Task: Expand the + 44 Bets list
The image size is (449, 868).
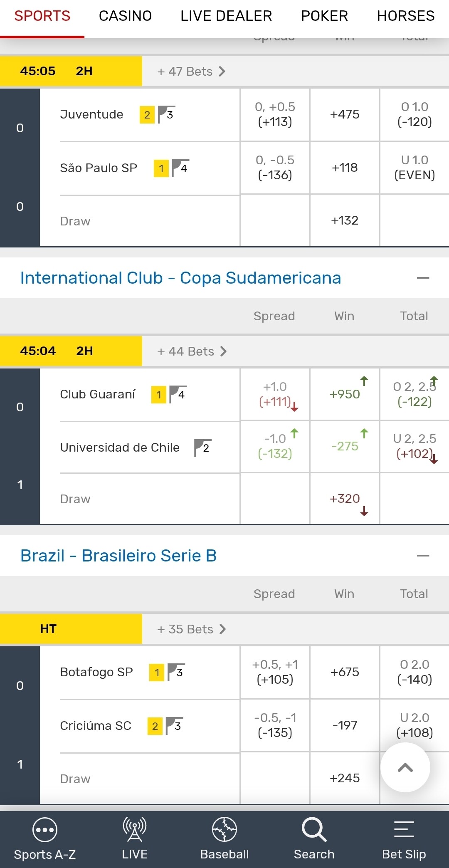Action: click(x=192, y=351)
